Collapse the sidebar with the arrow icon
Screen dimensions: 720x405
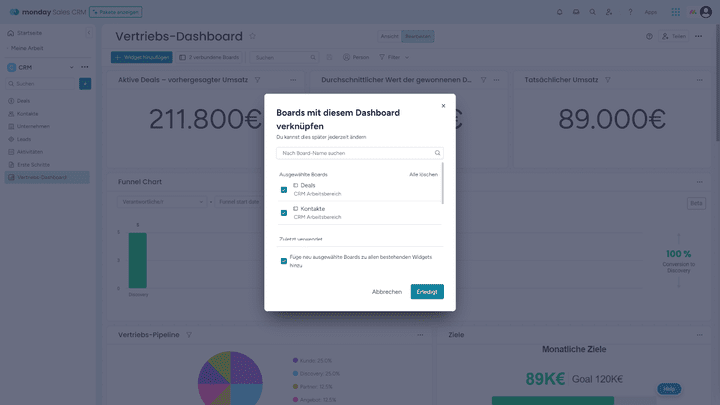point(89,33)
